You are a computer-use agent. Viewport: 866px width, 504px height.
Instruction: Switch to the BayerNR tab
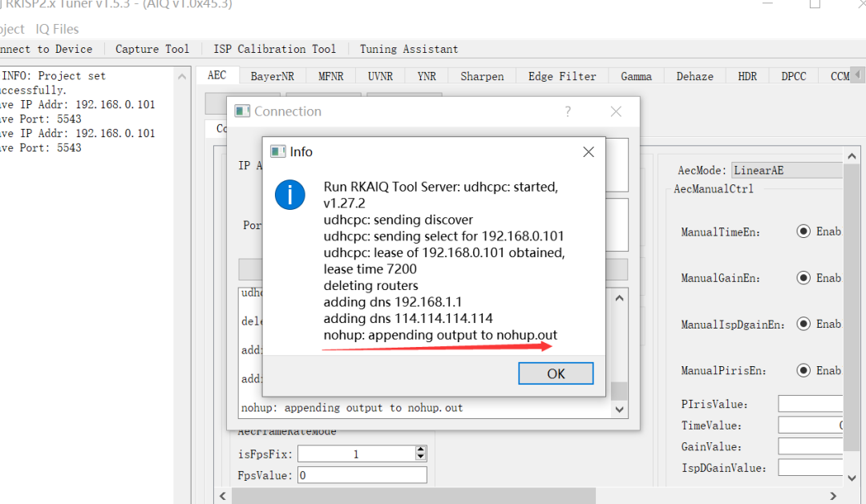pos(272,76)
